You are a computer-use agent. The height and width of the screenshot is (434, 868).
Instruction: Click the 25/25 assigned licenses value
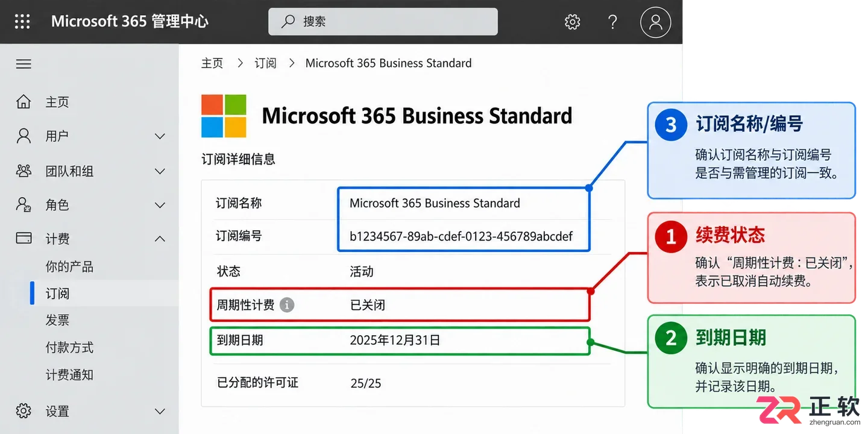[366, 383]
